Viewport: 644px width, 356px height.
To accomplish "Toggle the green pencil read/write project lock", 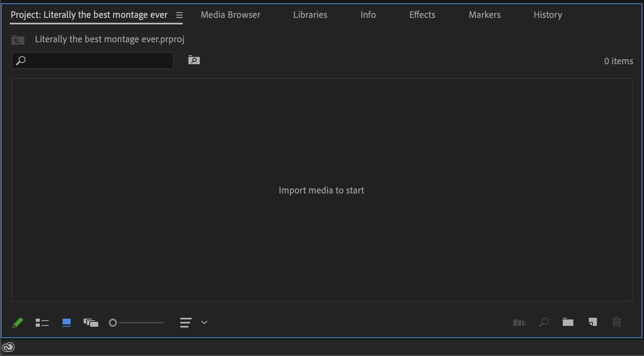I will [17, 323].
